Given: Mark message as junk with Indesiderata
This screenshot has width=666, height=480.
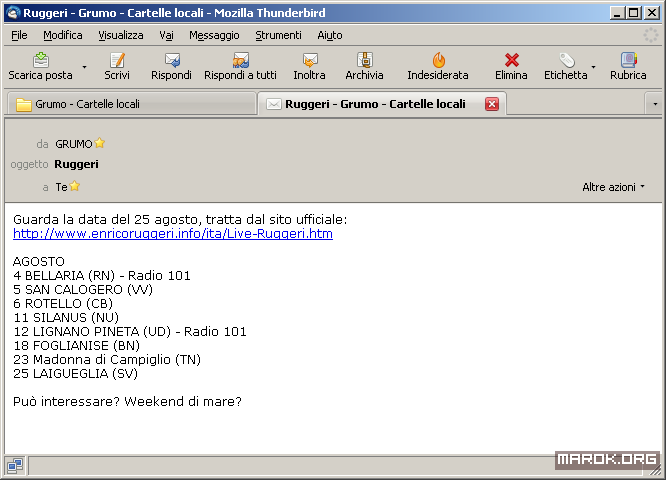Looking at the screenshot, I should [437, 60].
